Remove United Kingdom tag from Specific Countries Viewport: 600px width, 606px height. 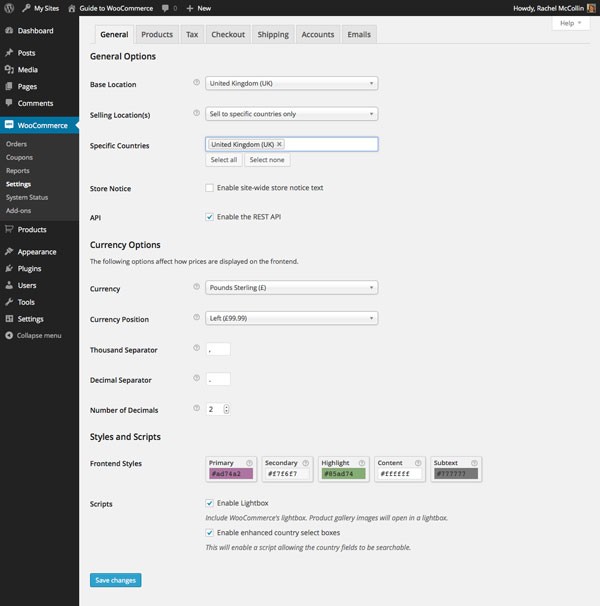coord(279,144)
